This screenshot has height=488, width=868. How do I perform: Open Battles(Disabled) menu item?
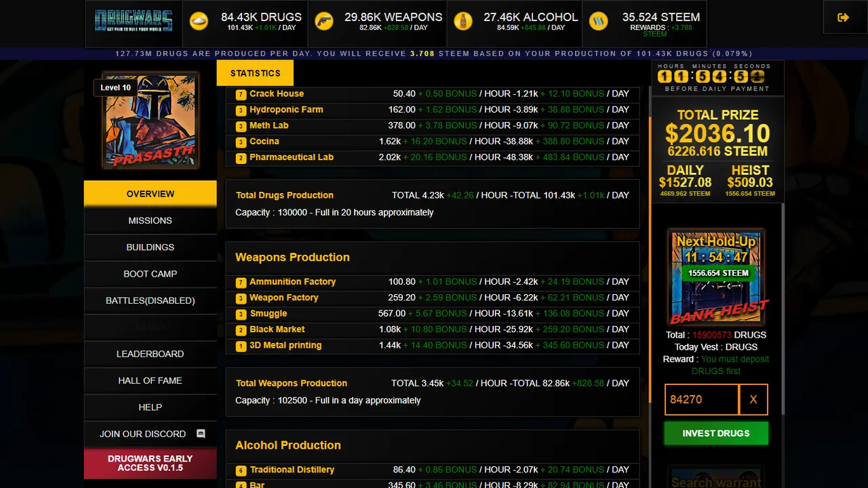point(151,300)
